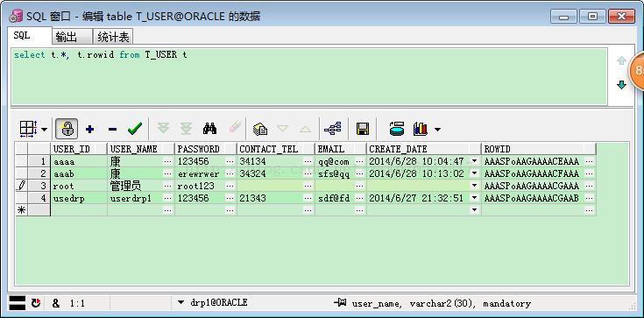The height and width of the screenshot is (318, 644).
Task: Open the drp1@ORACLE connection dropdown
Action: pyautogui.click(x=180, y=303)
